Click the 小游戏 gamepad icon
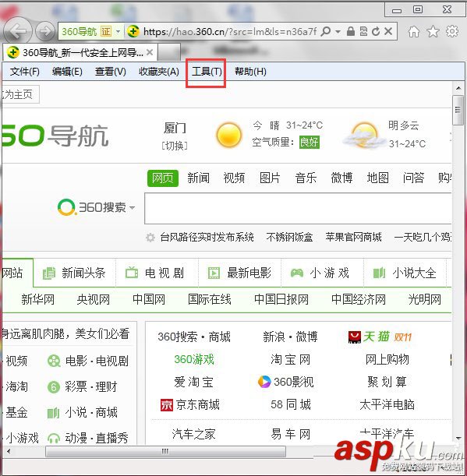 (x=297, y=273)
